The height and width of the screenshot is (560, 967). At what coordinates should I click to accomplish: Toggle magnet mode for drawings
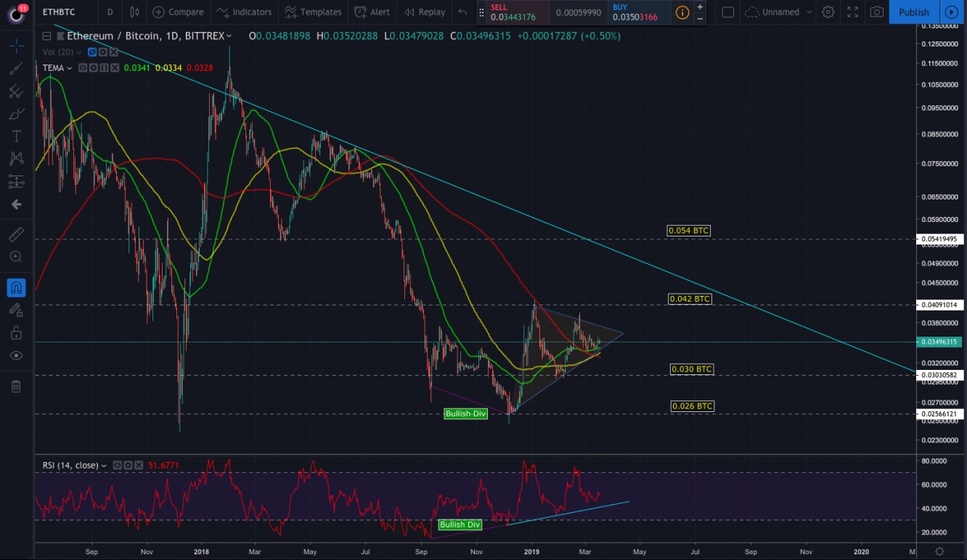point(16,288)
